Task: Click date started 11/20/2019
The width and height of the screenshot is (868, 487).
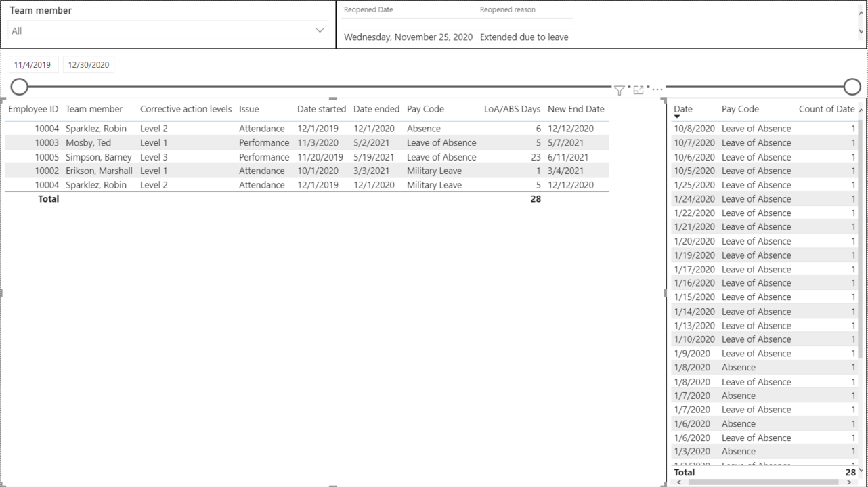Action: tap(320, 157)
